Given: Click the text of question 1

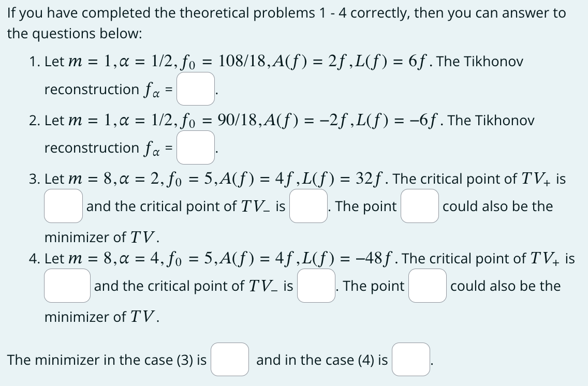Looking at the screenshot, I should [259, 61].
